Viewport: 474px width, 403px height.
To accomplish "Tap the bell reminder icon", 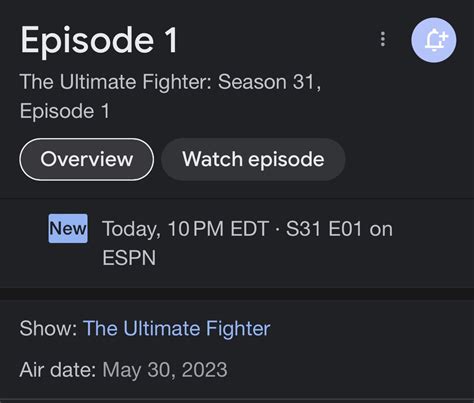I will (x=434, y=40).
